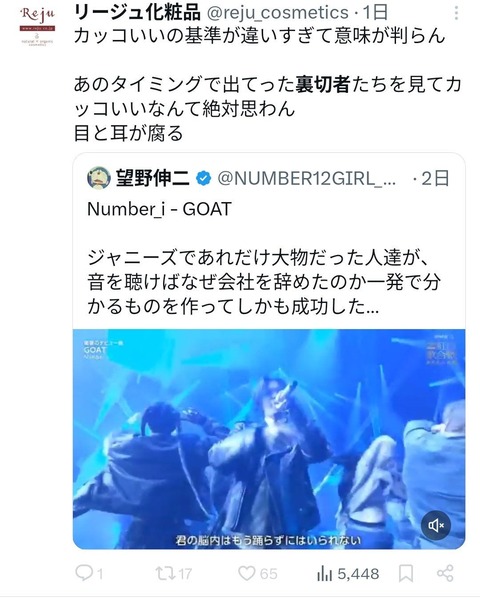The image size is (480, 608).
Task: Click the 望野伸二 display name
Action: pos(153,178)
